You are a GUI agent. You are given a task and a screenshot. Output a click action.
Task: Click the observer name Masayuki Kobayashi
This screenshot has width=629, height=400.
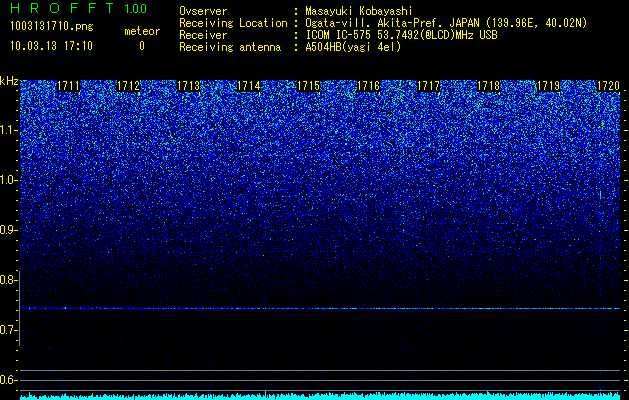(359, 11)
